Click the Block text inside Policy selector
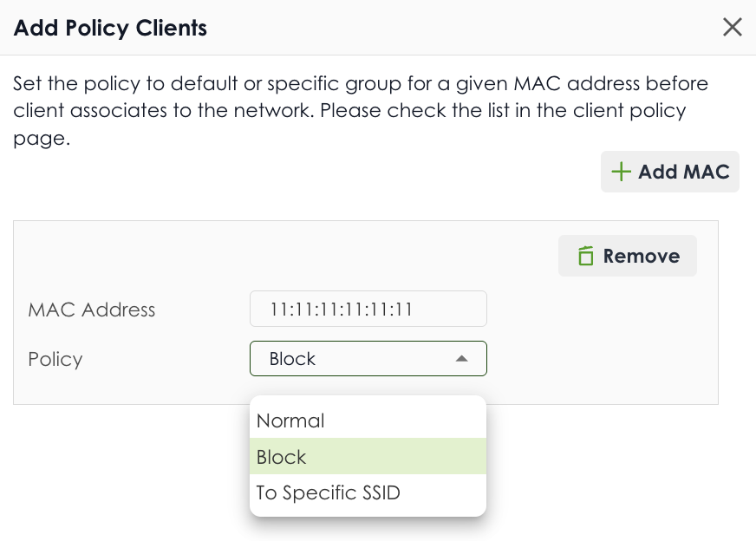756x541 pixels. 292,359
